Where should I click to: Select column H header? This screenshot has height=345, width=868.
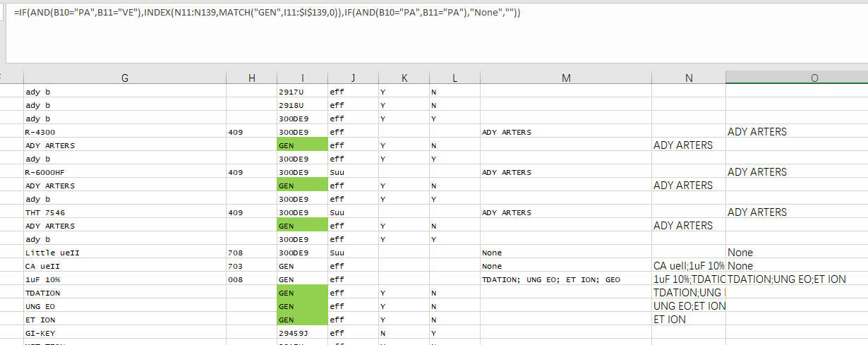coord(252,78)
